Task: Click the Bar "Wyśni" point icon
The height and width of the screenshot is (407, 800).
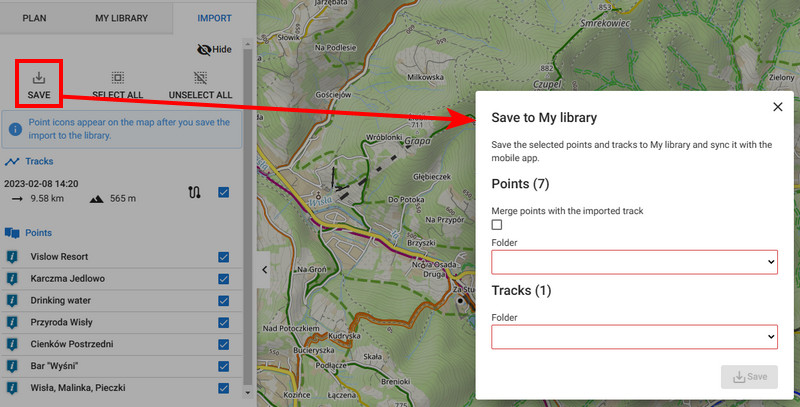Action: [12, 365]
